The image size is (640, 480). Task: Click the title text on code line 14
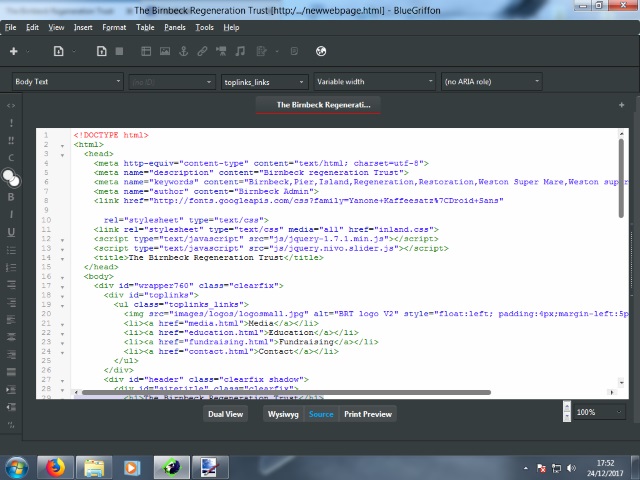[206, 258]
